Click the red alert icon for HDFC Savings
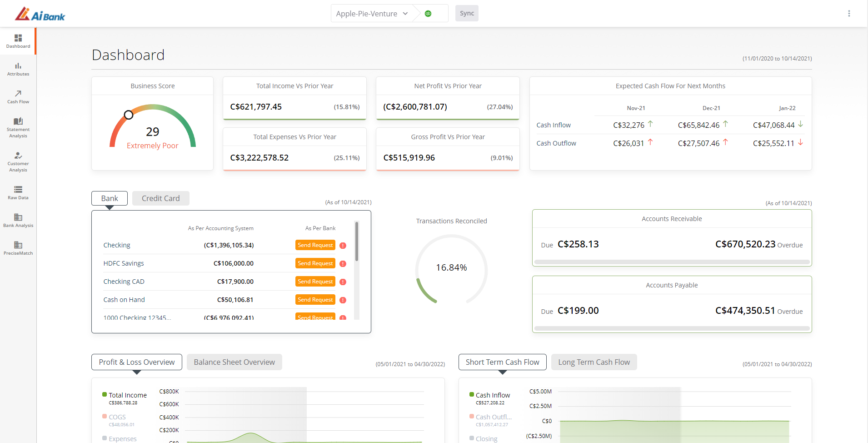This screenshot has width=868, height=443. (343, 264)
